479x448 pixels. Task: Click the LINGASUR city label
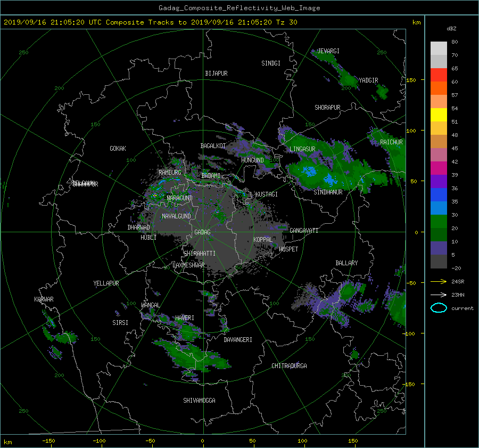302,149
